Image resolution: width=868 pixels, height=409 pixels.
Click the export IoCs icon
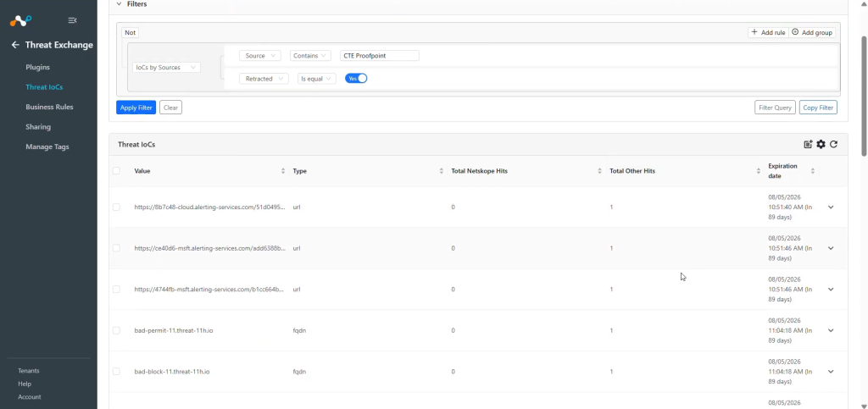point(808,144)
